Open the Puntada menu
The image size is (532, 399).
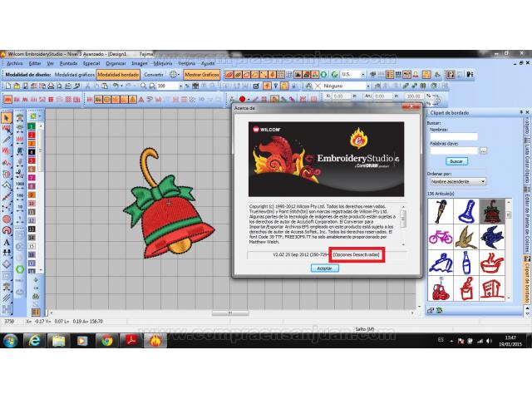pyautogui.click(x=68, y=63)
